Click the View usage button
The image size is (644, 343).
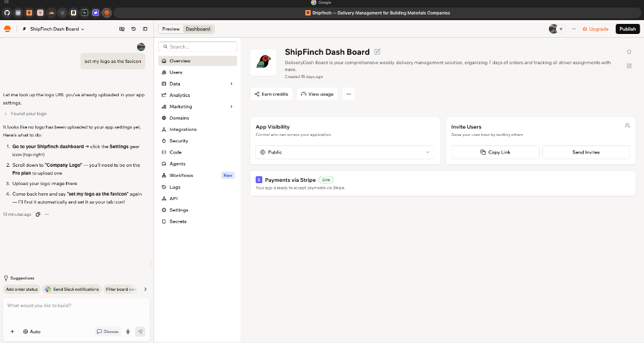(317, 94)
